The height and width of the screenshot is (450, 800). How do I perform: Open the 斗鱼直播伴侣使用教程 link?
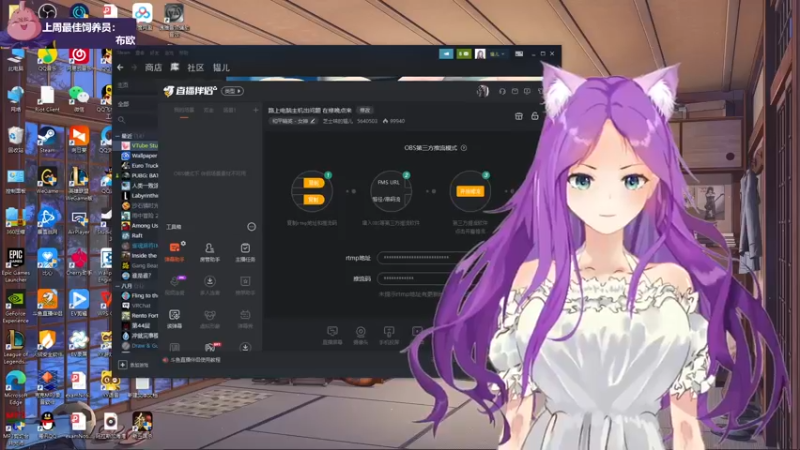tap(195, 360)
